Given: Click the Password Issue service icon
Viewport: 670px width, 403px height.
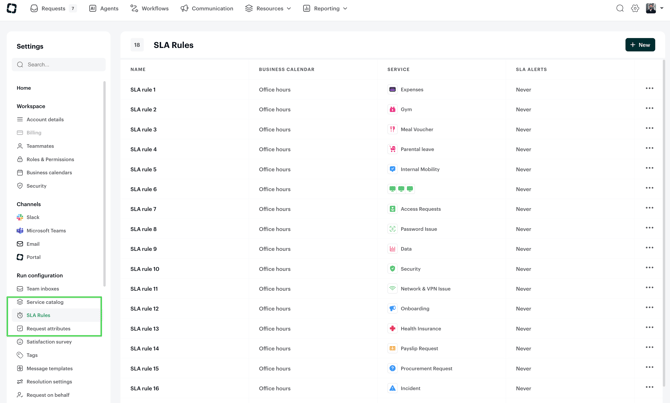Looking at the screenshot, I should pyautogui.click(x=392, y=229).
